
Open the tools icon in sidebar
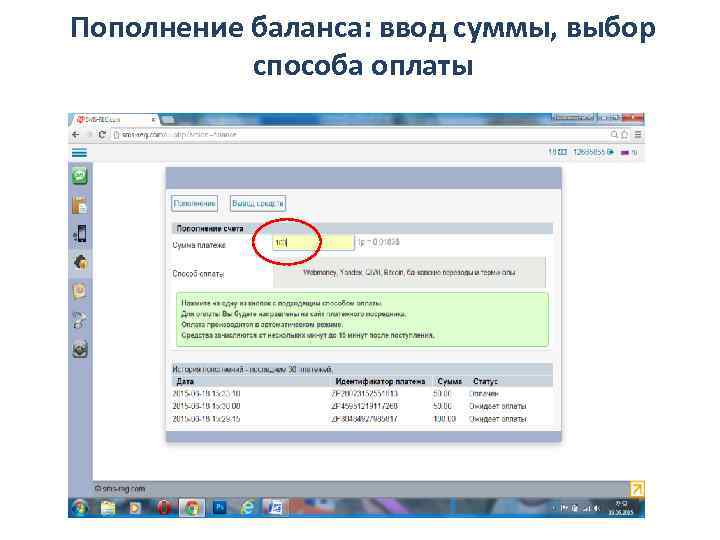pos(80,320)
